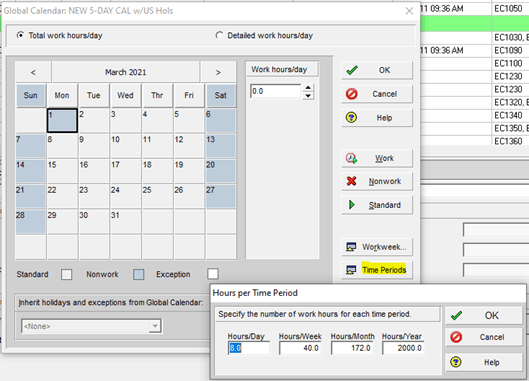
Task: Increase work hours/day with up arrow
Action: pos(308,88)
